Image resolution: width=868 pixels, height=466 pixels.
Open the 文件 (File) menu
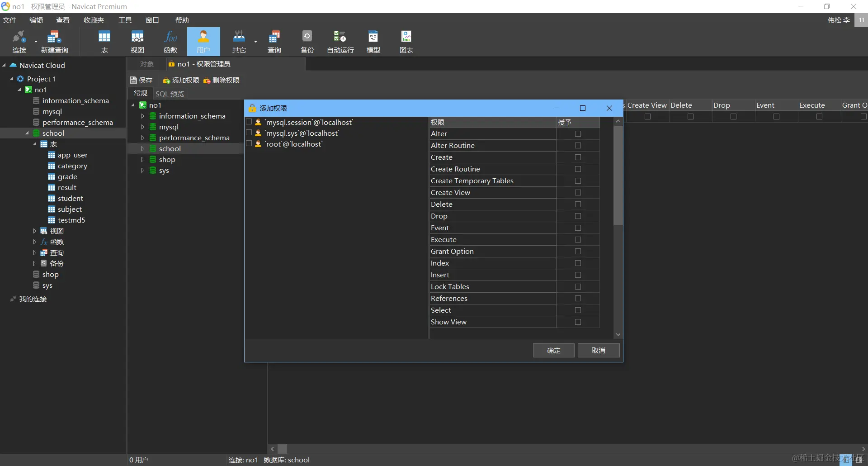tap(9, 20)
